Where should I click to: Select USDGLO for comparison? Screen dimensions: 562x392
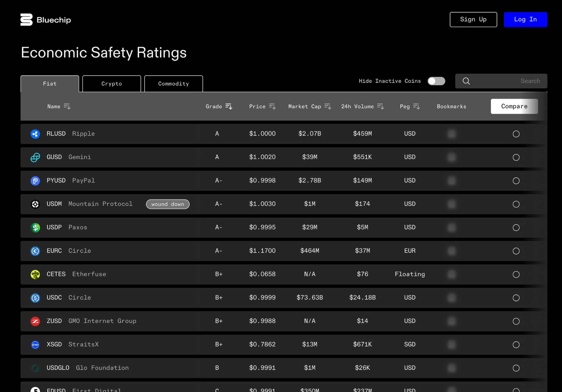(x=516, y=368)
